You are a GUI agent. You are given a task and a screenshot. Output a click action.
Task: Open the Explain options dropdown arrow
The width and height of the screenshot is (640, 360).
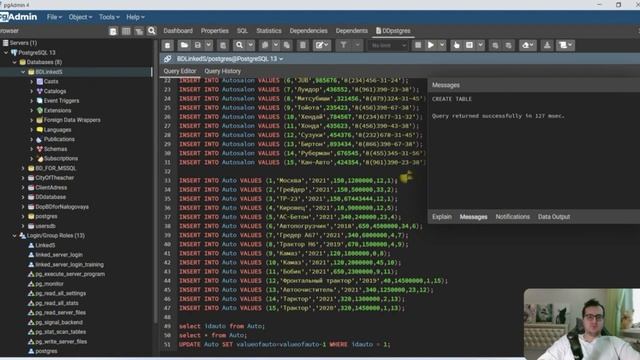tap(480, 45)
